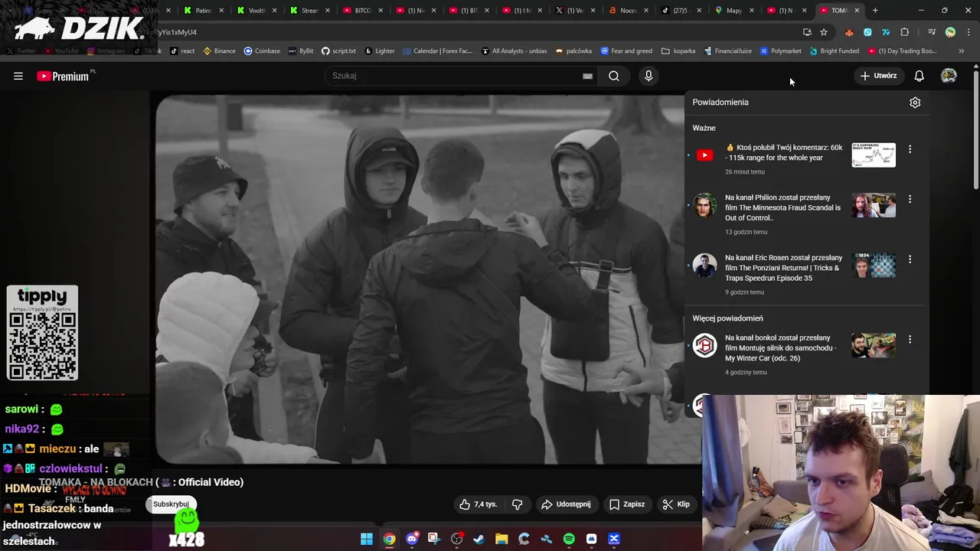
Task: Open the YouTube hamburger guide menu
Action: point(18,76)
